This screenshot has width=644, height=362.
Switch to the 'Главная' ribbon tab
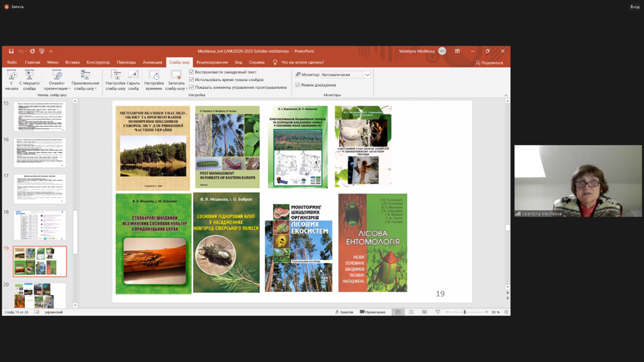pyautogui.click(x=32, y=62)
